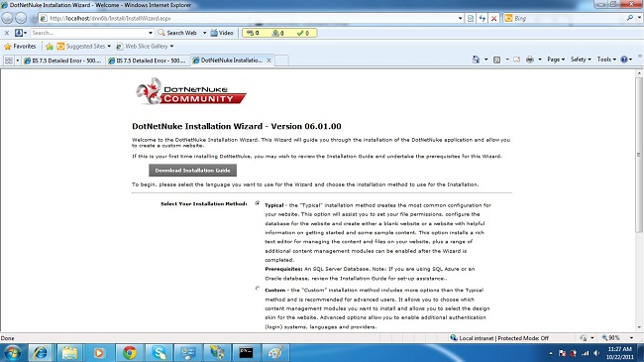Image resolution: width=644 pixels, height=362 pixels.
Task: Open Paint from taskbar
Action: 275,353
